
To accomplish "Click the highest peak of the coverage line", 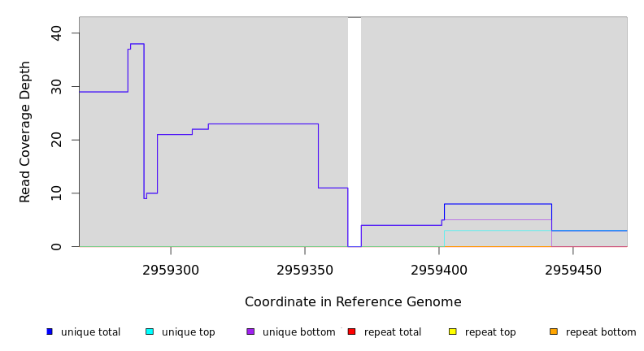I will click(x=137, y=44).
